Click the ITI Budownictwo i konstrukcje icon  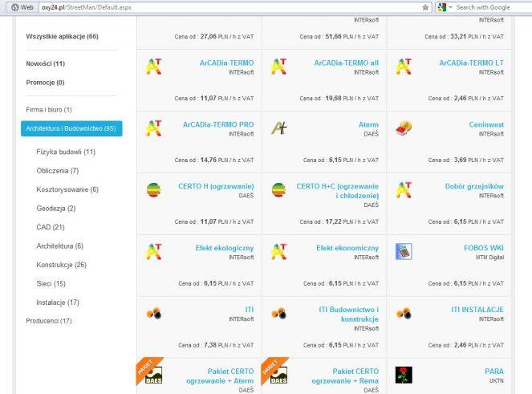tap(278, 313)
